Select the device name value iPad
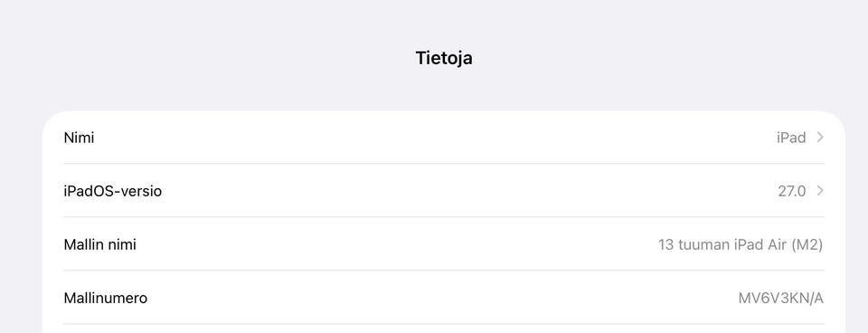Screen dimensions: 868x333 791,138
